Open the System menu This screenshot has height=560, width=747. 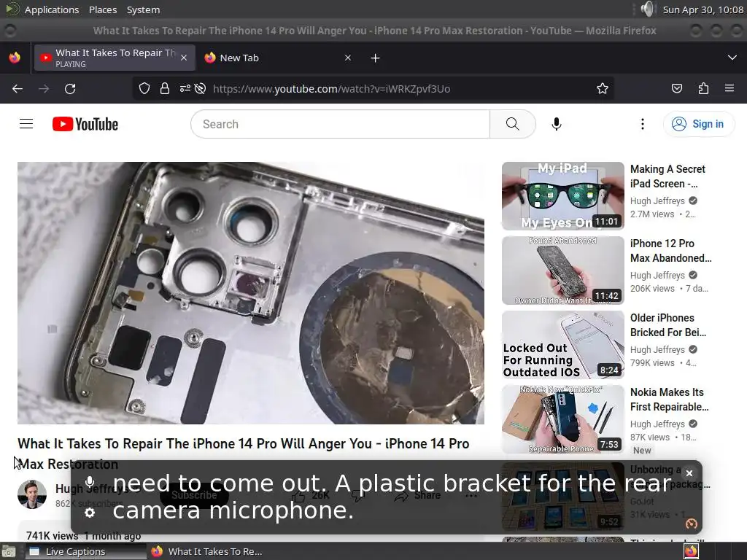coord(144,9)
